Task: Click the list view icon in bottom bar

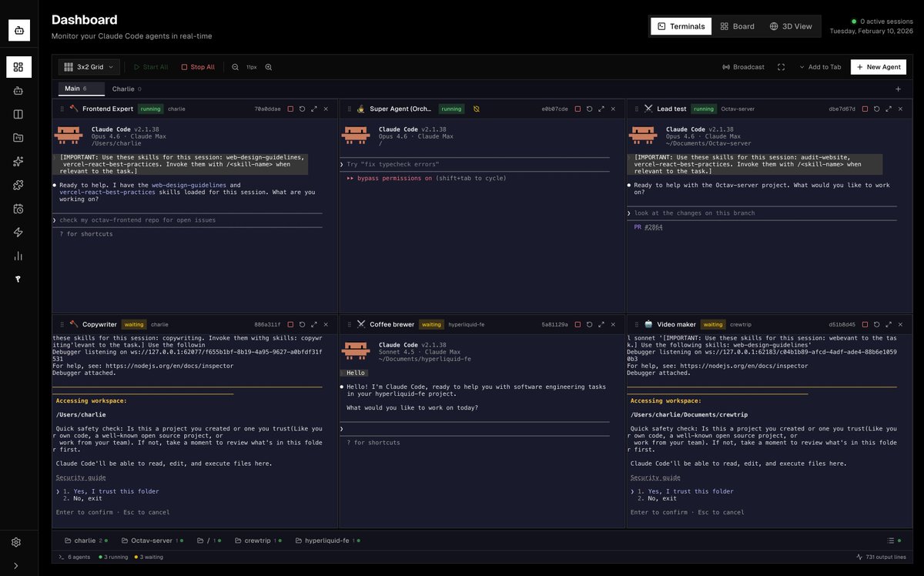Action: pyautogui.click(x=891, y=541)
